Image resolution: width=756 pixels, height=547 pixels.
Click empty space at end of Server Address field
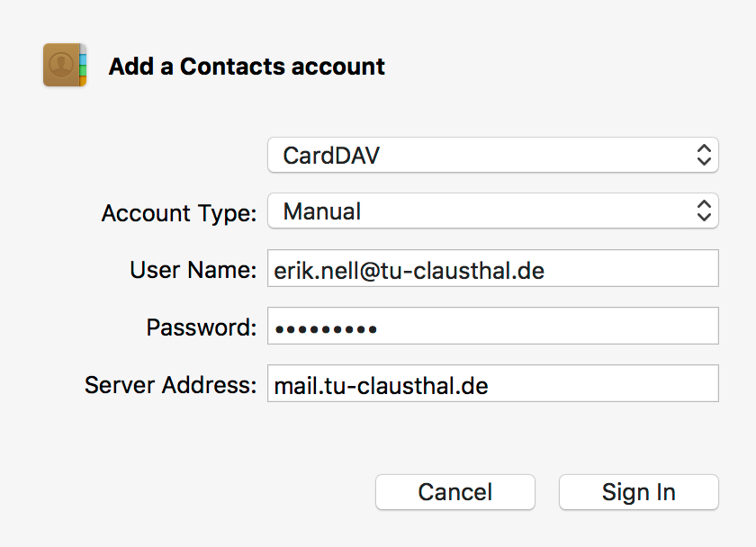(603, 383)
